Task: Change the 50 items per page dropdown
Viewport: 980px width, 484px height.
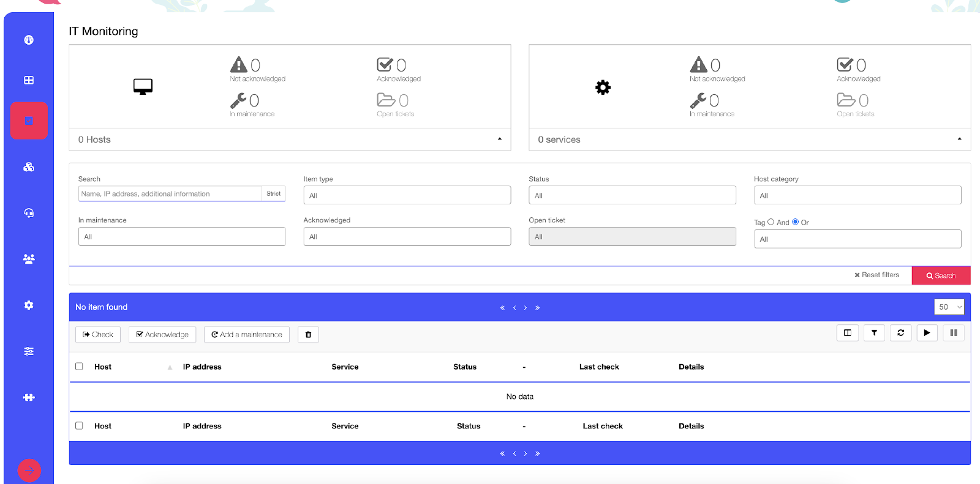Action: tap(949, 307)
